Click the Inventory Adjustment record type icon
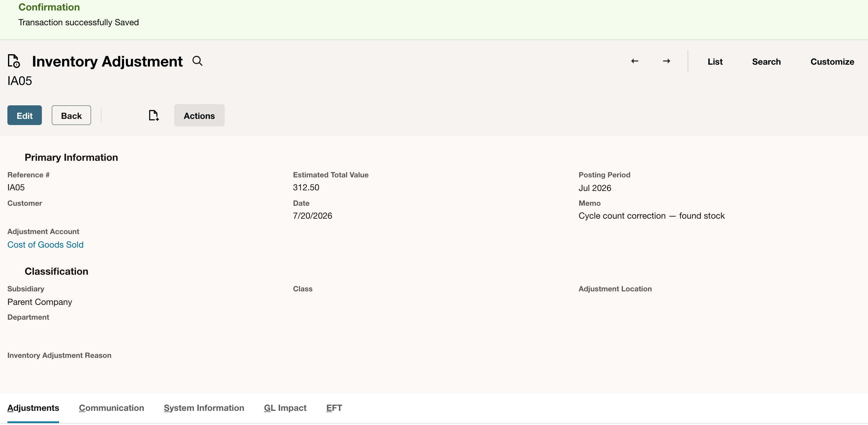This screenshot has height=425, width=868. point(14,61)
